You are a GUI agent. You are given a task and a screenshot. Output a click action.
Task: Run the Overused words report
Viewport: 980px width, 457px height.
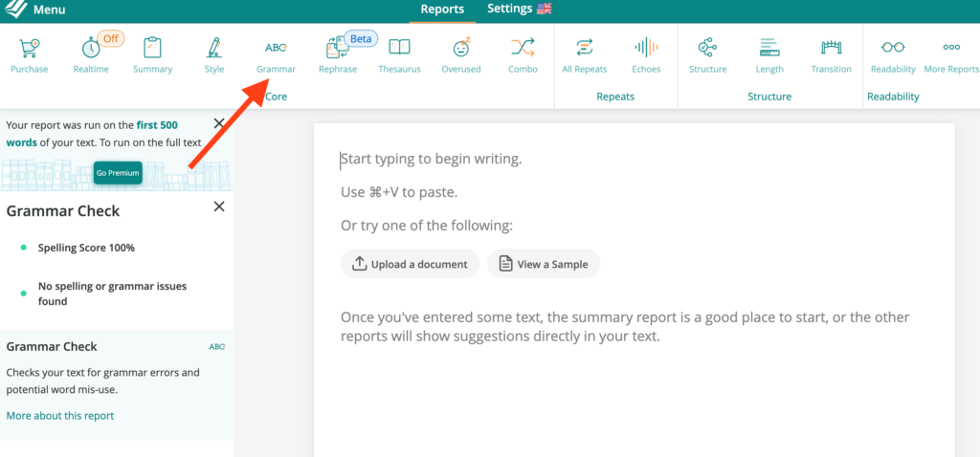coord(460,55)
